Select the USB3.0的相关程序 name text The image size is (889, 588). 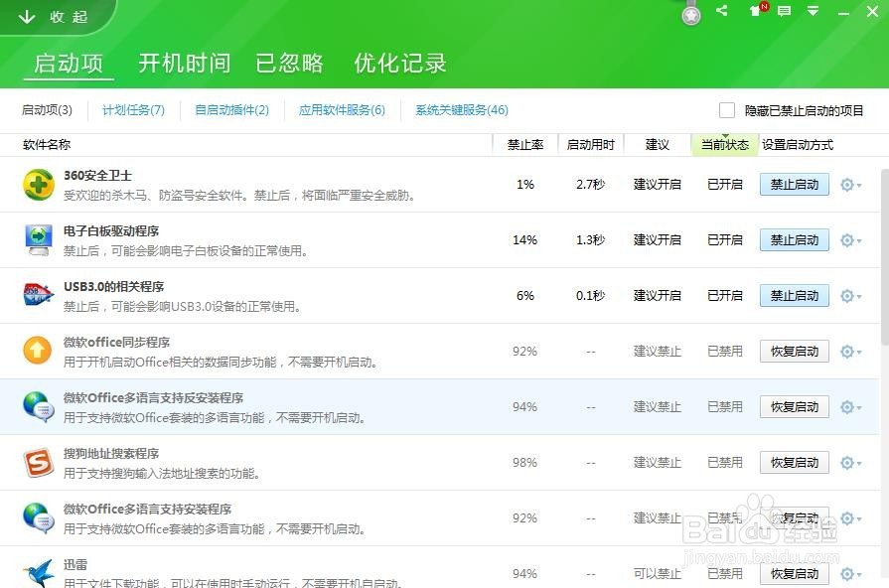pyautogui.click(x=114, y=286)
